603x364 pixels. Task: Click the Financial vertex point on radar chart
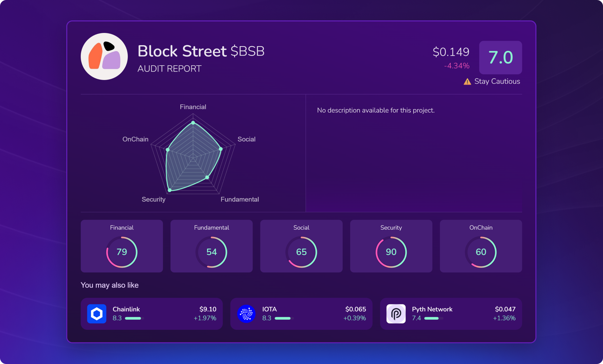193,123
